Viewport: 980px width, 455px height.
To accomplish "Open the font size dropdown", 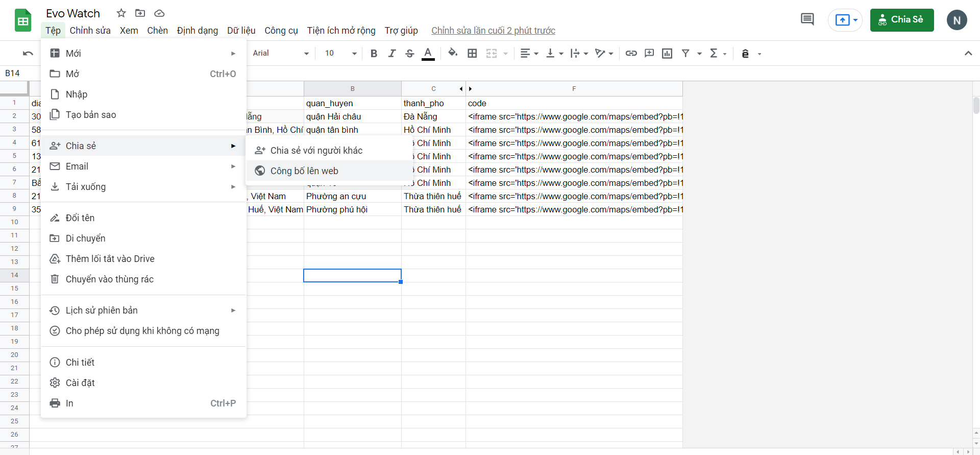I will 340,54.
